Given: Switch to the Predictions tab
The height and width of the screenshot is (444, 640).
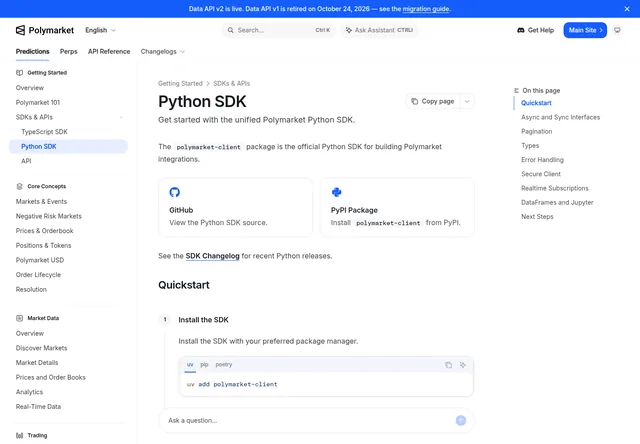Looking at the screenshot, I should (32, 51).
